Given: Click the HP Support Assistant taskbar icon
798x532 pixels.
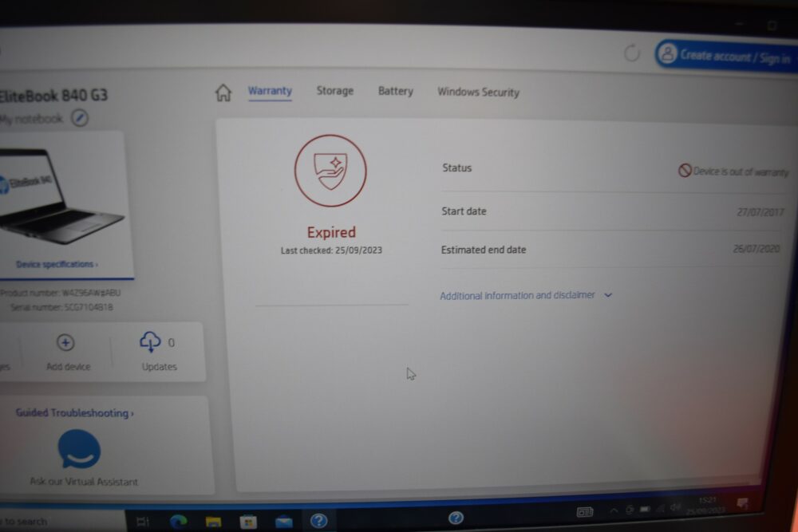Looking at the screenshot, I should coord(318,521).
